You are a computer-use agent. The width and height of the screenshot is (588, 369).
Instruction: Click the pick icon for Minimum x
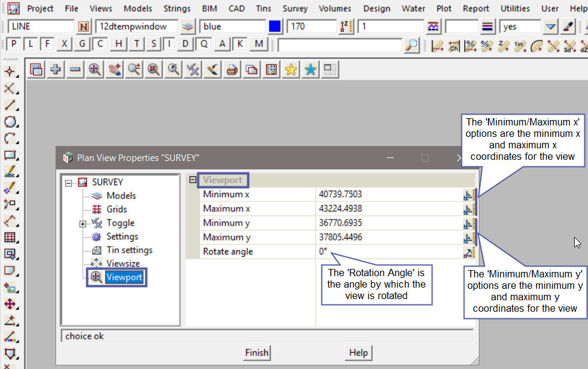pos(468,194)
